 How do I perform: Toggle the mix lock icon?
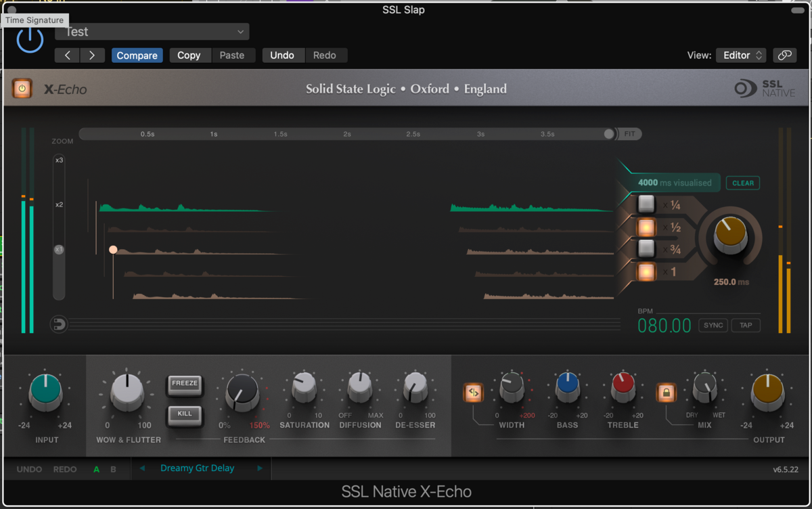tap(667, 392)
